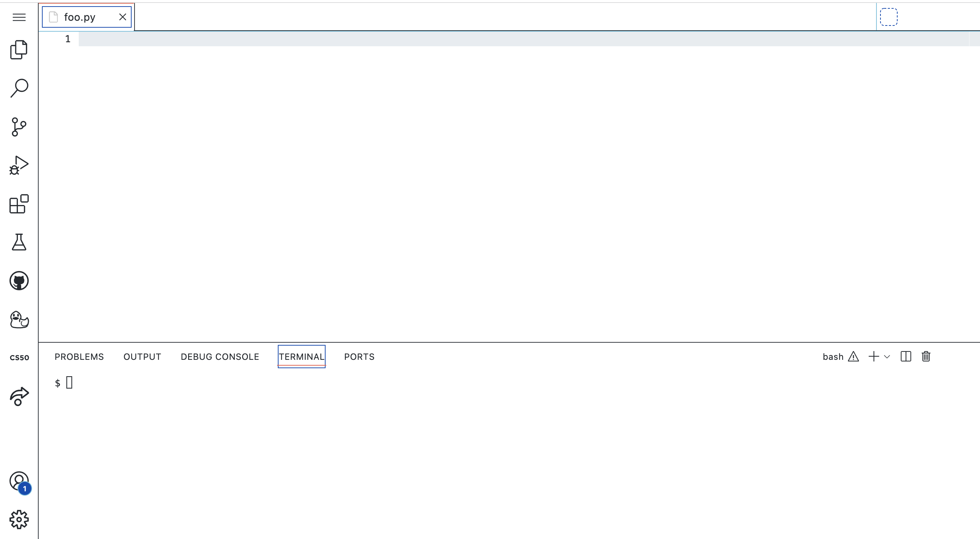Image resolution: width=980 pixels, height=539 pixels.
Task: Open the Search panel
Action: (x=19, y=88)
